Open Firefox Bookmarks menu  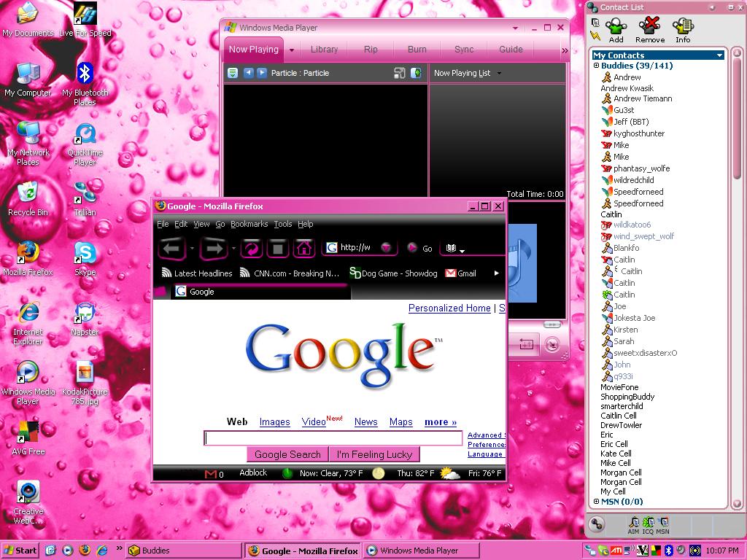click(x=249, y=224)
